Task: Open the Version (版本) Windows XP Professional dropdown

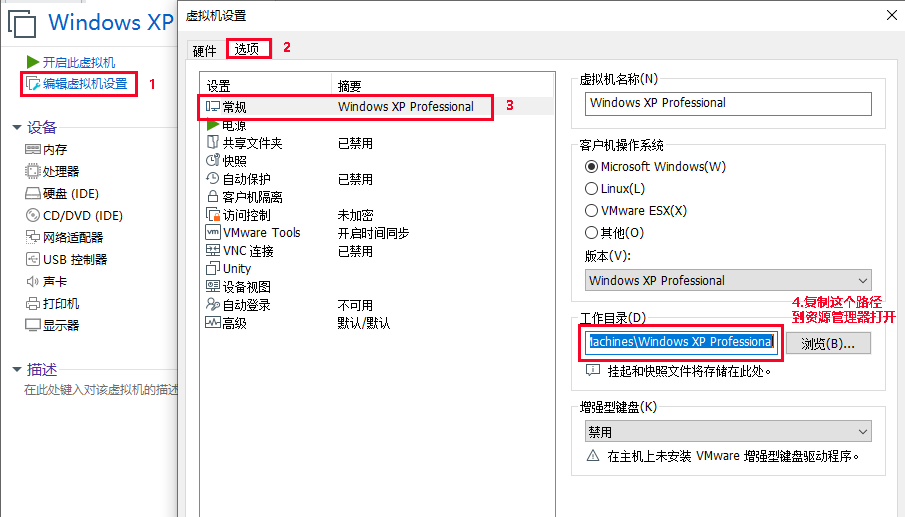Action: coord(728,280)
